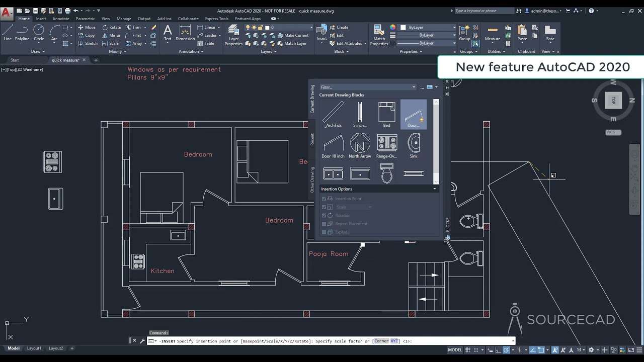644x362 pixels.
Task: Open the Parametric ribbon tab
Action: (x=85, y=19)
